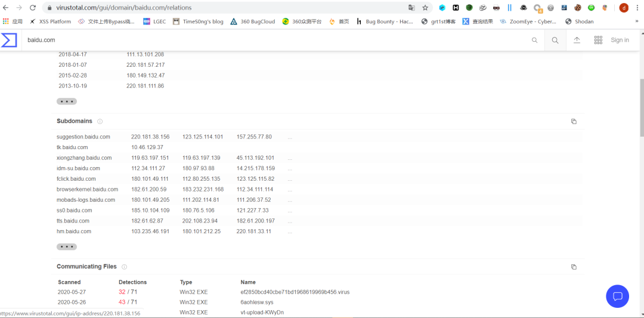Viewport: 644px width, 318px height.
Task: Open the apps shortcut in bookmarks bar
Action: tap(13, 21)
